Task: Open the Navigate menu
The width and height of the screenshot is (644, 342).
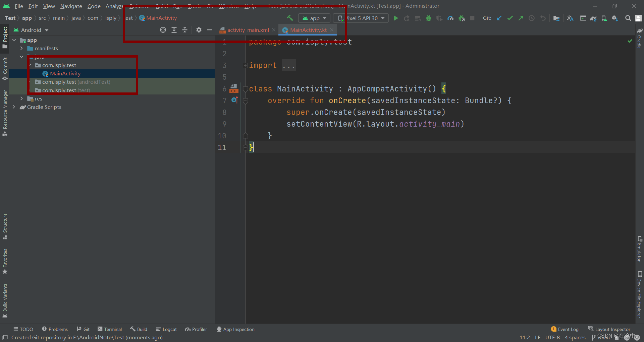Action: [71, 6]
